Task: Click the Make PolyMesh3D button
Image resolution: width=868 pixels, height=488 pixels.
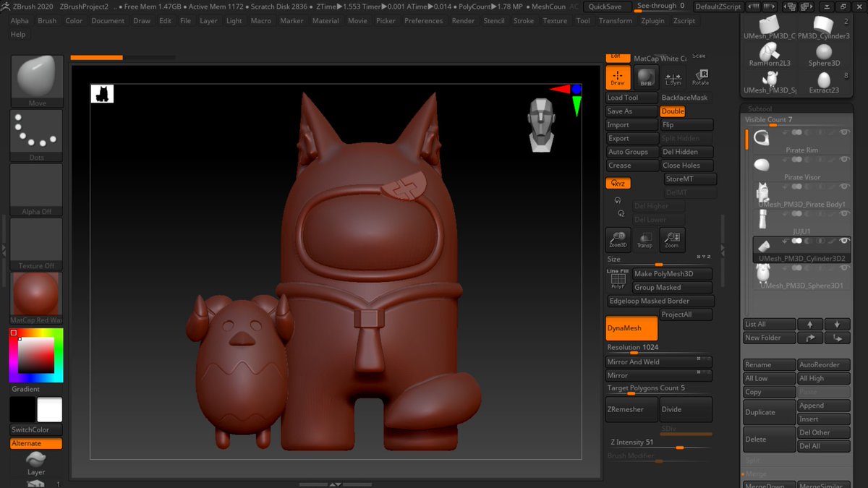Action: 672,274
